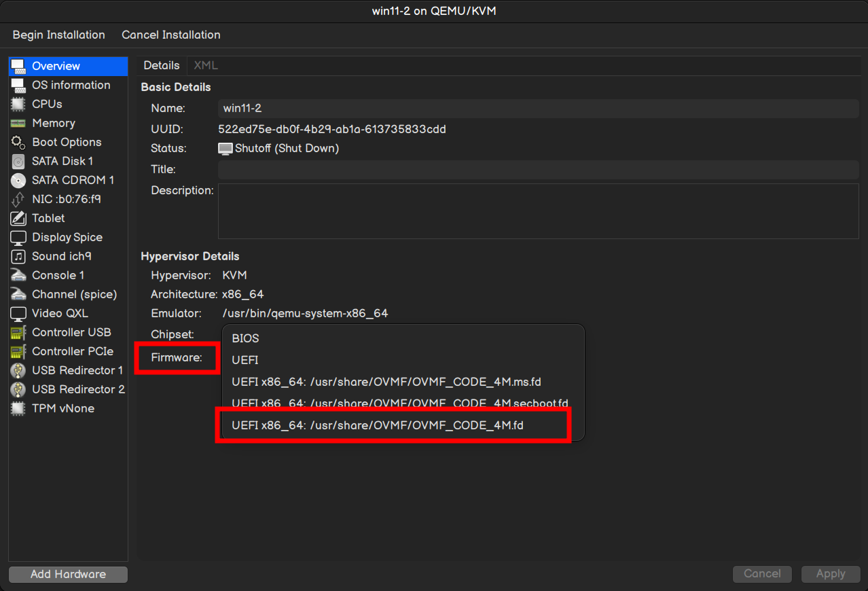Click the Shutoff (Shut Down) status text

[x=287, y=148]
